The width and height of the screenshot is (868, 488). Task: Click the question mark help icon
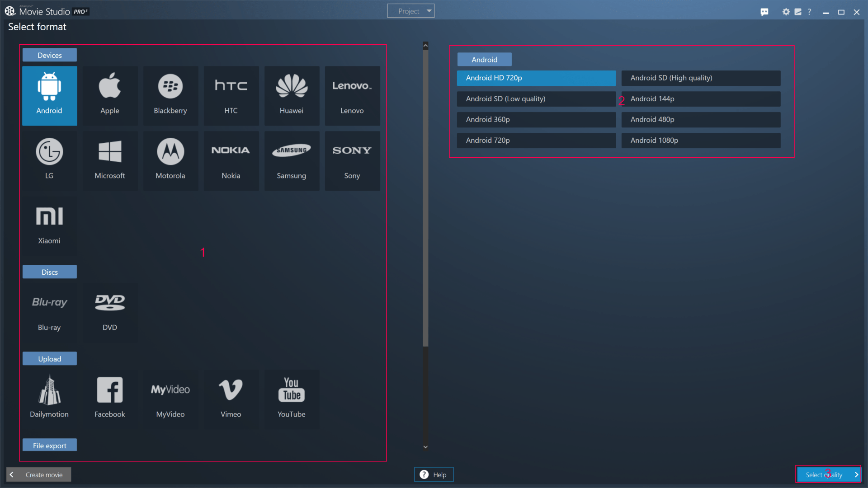[809, 12]
